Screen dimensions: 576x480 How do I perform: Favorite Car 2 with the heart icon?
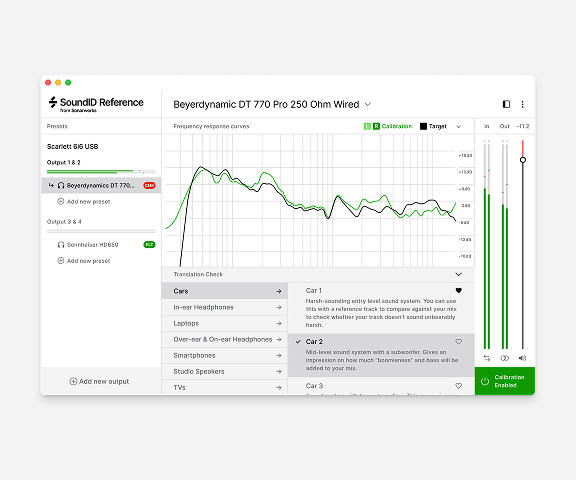click(458, 342)
